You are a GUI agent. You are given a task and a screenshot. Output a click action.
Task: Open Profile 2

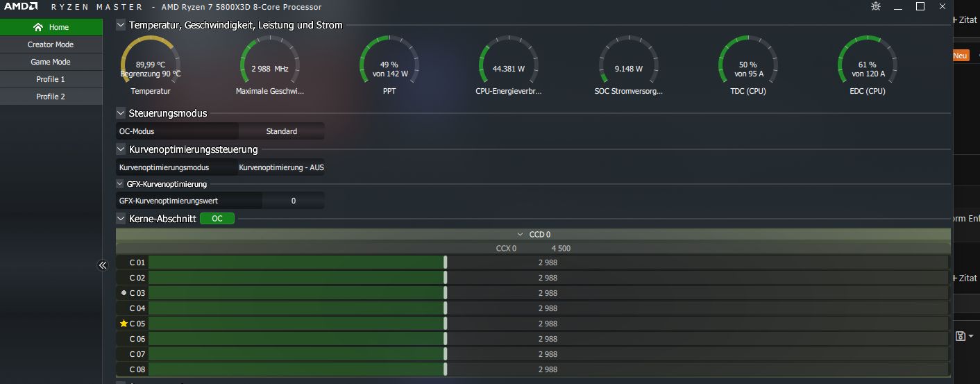pyautogui.click(x=51, y=97)
